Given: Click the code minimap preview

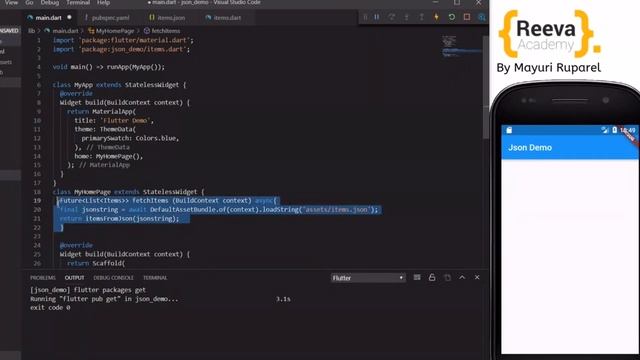Looking at the screenshot, I should click(461, 47).
